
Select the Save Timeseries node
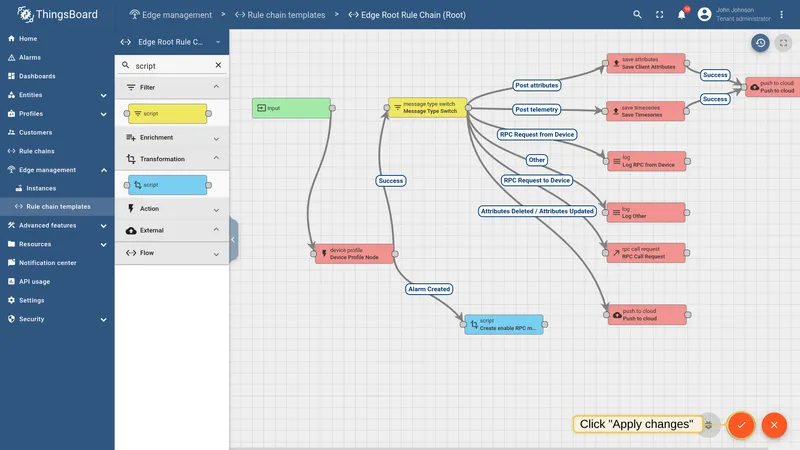pos(645,111)
